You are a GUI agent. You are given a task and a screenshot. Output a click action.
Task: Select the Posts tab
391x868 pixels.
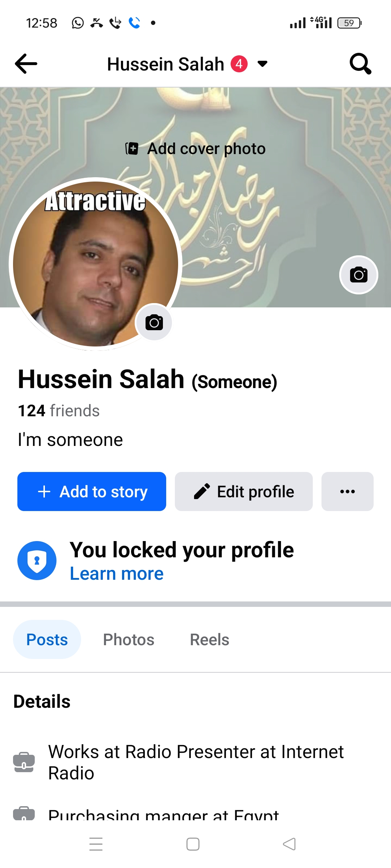[47, 639]
